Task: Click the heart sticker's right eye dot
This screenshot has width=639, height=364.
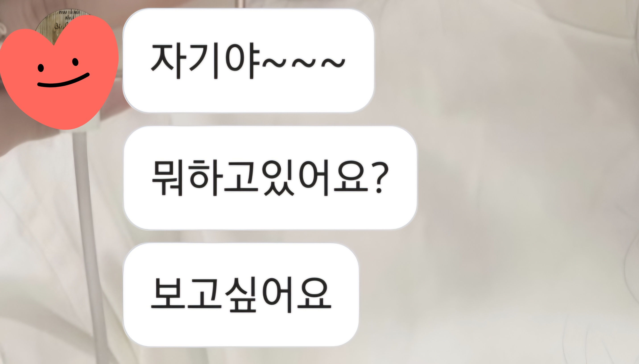Action: click(75, 62)
